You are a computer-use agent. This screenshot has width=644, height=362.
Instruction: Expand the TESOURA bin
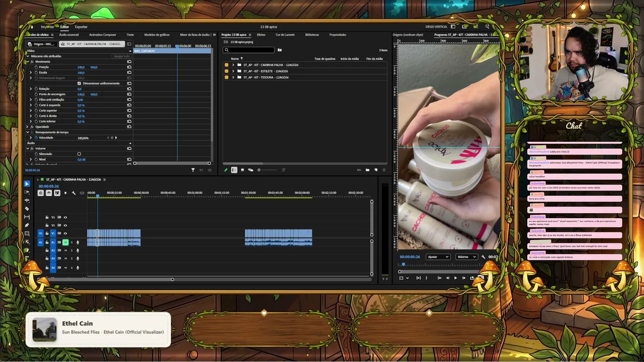233,77
